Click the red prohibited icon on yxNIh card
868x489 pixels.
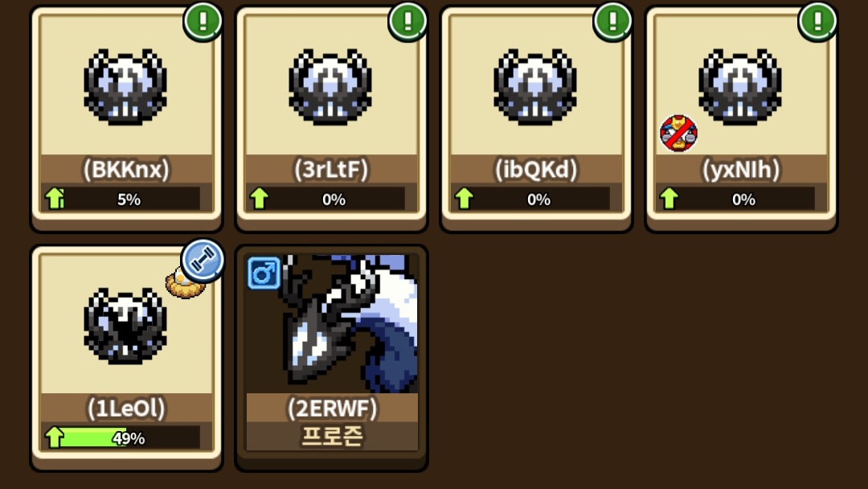click(678, 134)
